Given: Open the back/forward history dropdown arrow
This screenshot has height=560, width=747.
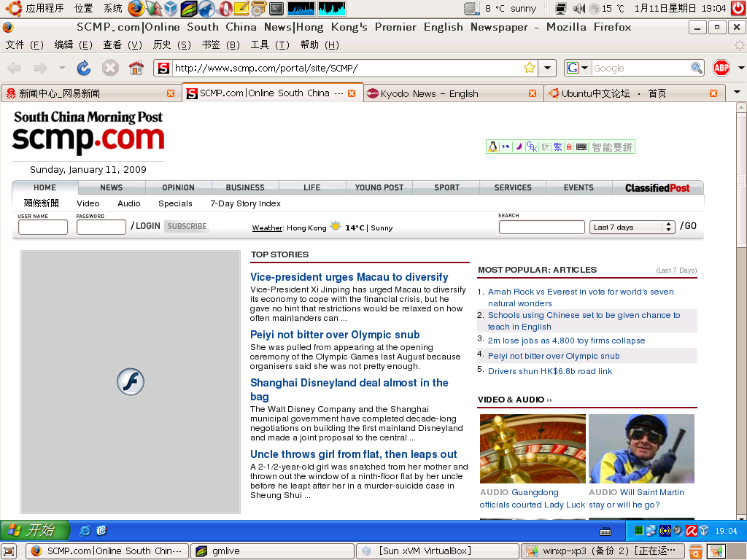Looking at the screenshot, I should point(62,68).
